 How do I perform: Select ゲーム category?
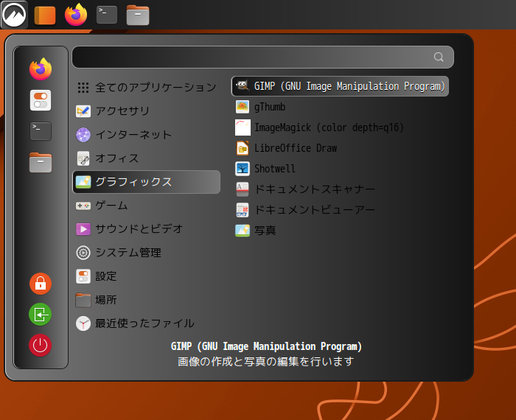(x=146, y=206)
